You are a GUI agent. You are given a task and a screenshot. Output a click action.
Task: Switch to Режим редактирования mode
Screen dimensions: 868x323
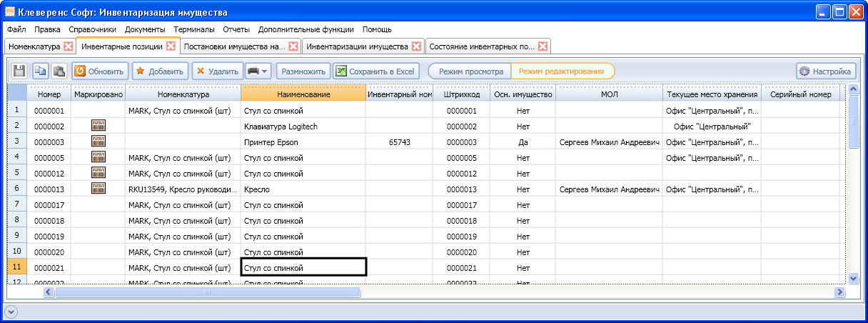(x=562, y=71)
